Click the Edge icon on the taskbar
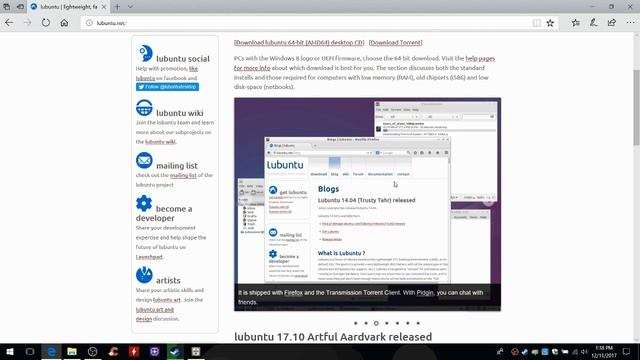This screenshot has height=360, width=640. (x=51, y=351)
